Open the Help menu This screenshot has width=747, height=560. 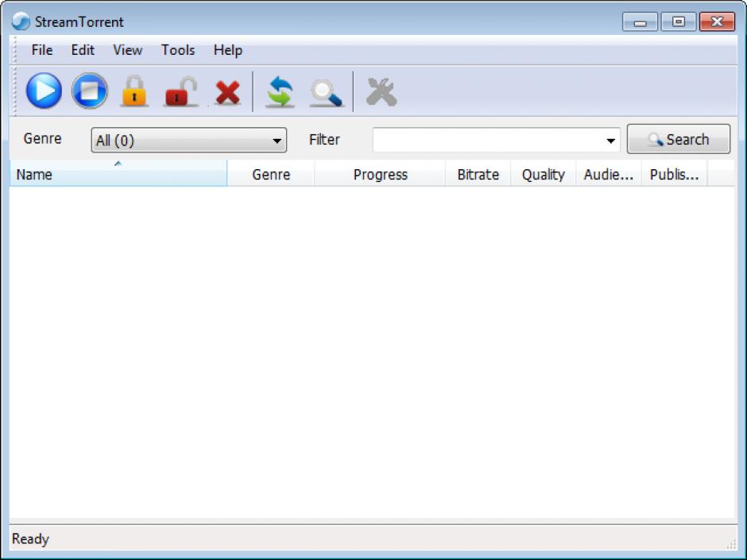point(228,50)
